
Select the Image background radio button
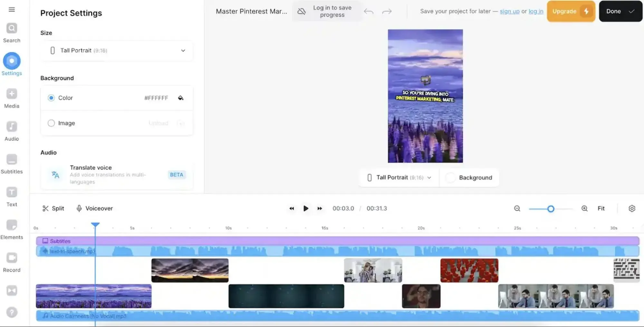(x=51, y=123)
